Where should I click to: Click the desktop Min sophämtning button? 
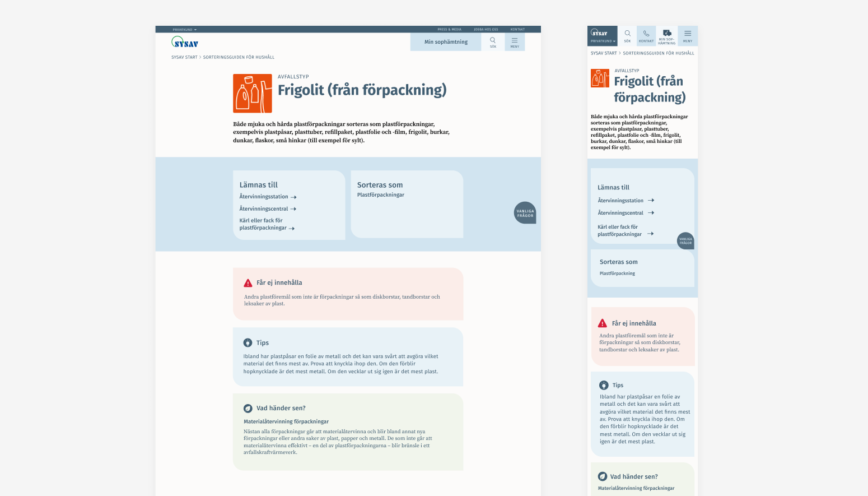[x=446, y=42]
